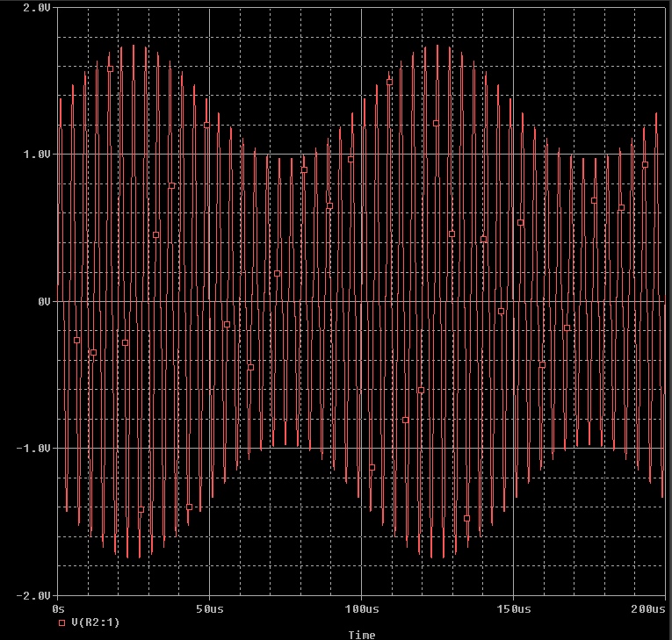Select the lowest square marker near 135us
Image resolution: width=672 pixels, height=640 pixels.
[x=466, y=518]
